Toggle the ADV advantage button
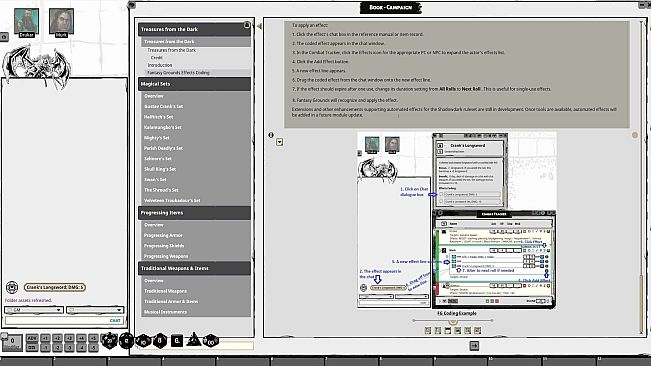Image resolution: width=651 pixels, height=366 pixels. tap(32, 338)
